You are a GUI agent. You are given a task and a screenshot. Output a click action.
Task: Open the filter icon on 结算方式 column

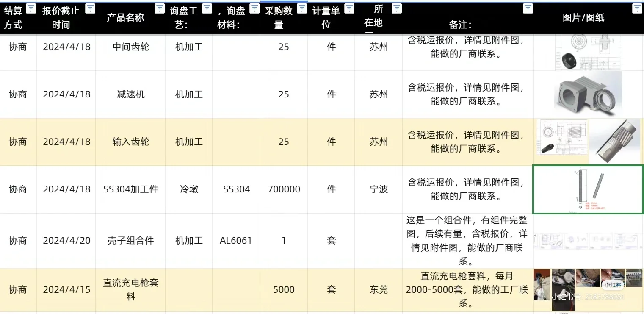tap(30, 7)
